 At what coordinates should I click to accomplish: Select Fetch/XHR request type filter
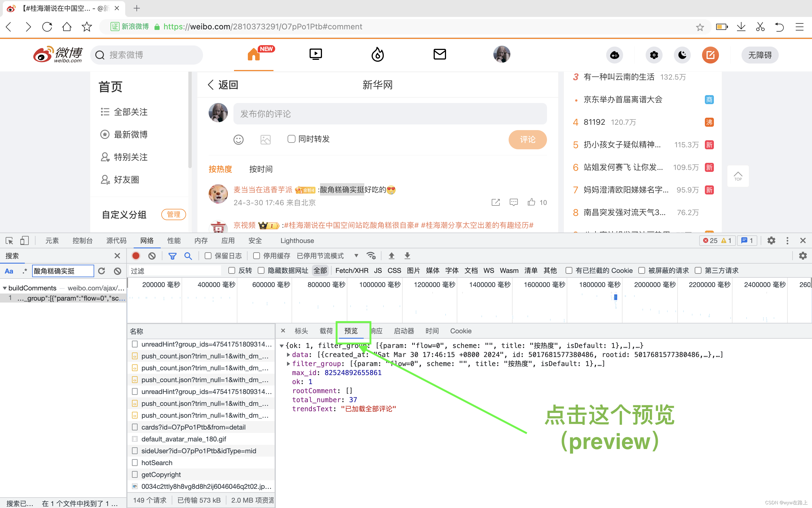[352, 270]
